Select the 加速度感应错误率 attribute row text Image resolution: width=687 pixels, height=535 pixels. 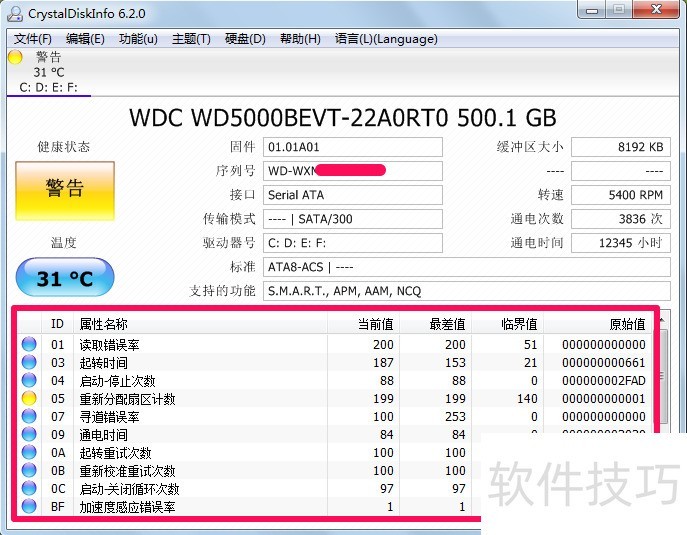pyautogui.click(x=127, y=507)
